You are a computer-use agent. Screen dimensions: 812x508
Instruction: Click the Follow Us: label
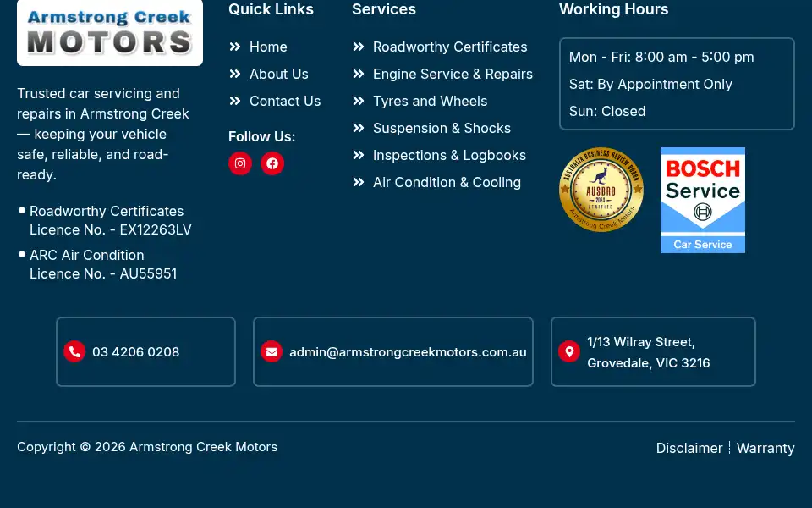click(x=261, y=136)
